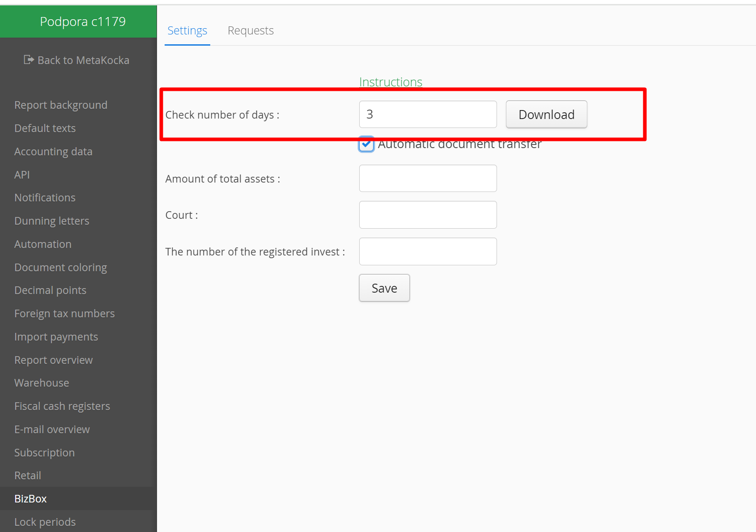Open Dunning letters section
756x532 pixels.
click(52, 221)
